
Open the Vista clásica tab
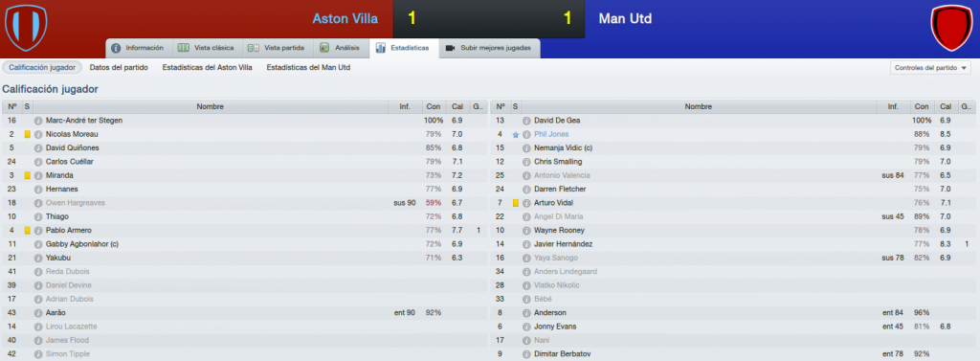[x=207, y=48]
